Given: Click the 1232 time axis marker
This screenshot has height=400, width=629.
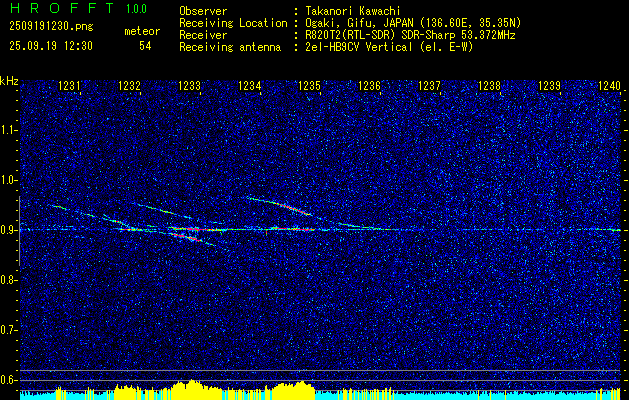Looking at the screenshot, I should [129, 85].
